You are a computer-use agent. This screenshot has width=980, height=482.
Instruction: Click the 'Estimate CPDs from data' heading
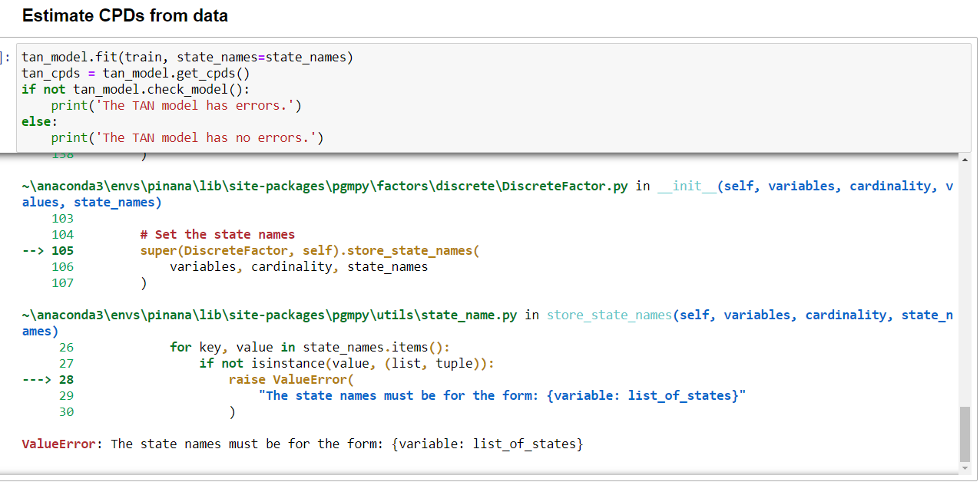tap(125, 15)
